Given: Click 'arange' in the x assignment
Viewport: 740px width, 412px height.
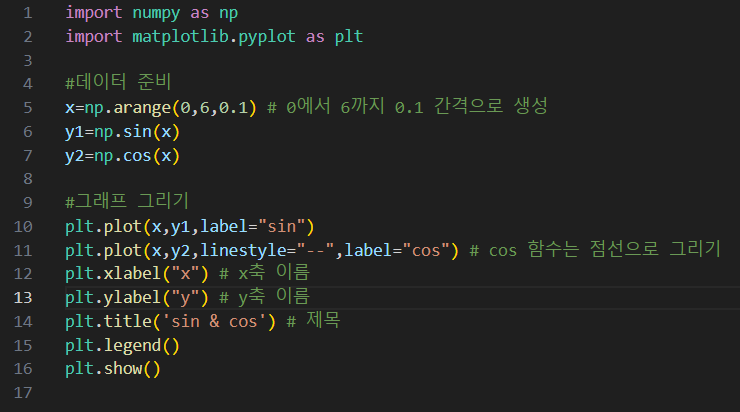Looking at the screenshot, I should (142, 108).
